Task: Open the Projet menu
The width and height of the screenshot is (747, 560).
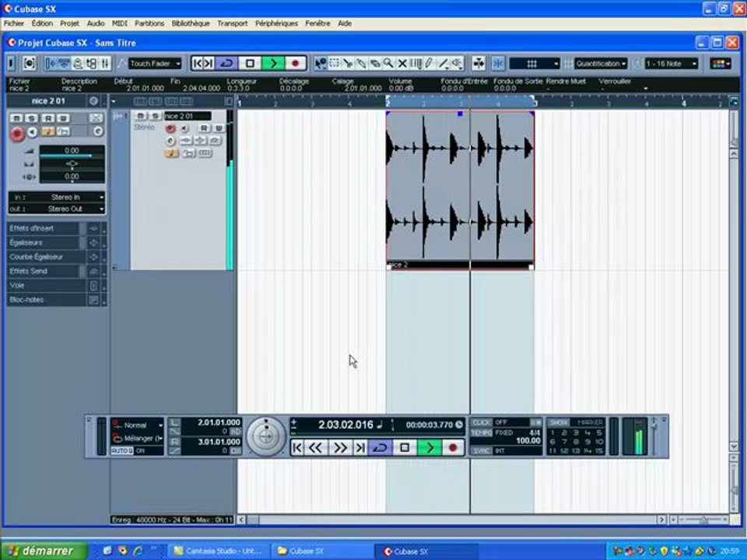Action: (x=69, y=23)
